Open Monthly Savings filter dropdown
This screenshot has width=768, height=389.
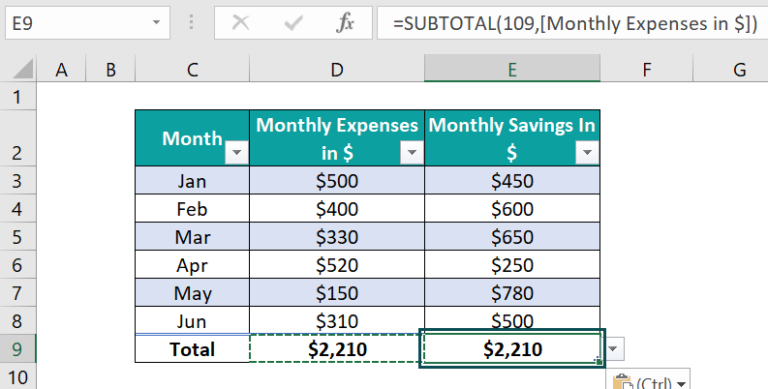tap(587, 153)
